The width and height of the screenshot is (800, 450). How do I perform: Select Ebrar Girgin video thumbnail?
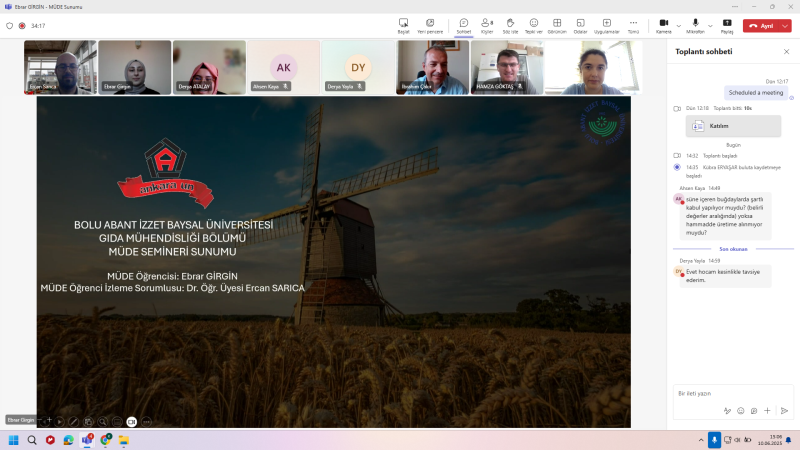(x=135, y=67)
